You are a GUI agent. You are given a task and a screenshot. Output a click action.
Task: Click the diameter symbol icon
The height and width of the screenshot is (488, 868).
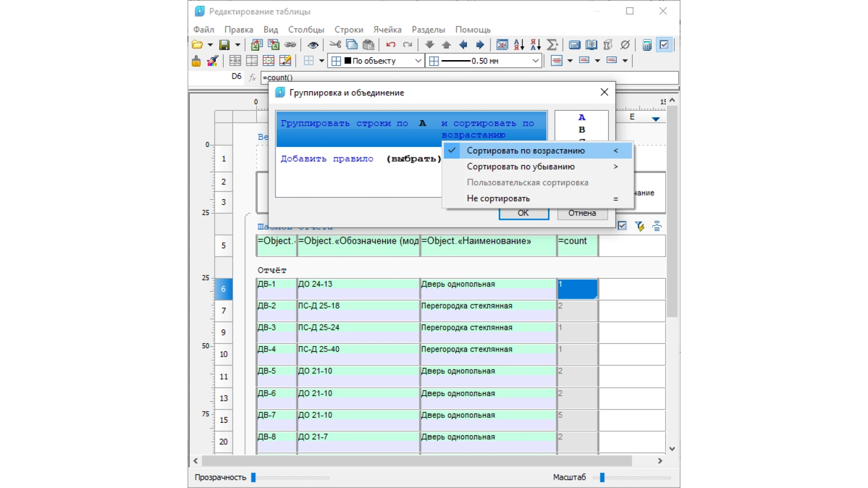[x=625, y=45]
